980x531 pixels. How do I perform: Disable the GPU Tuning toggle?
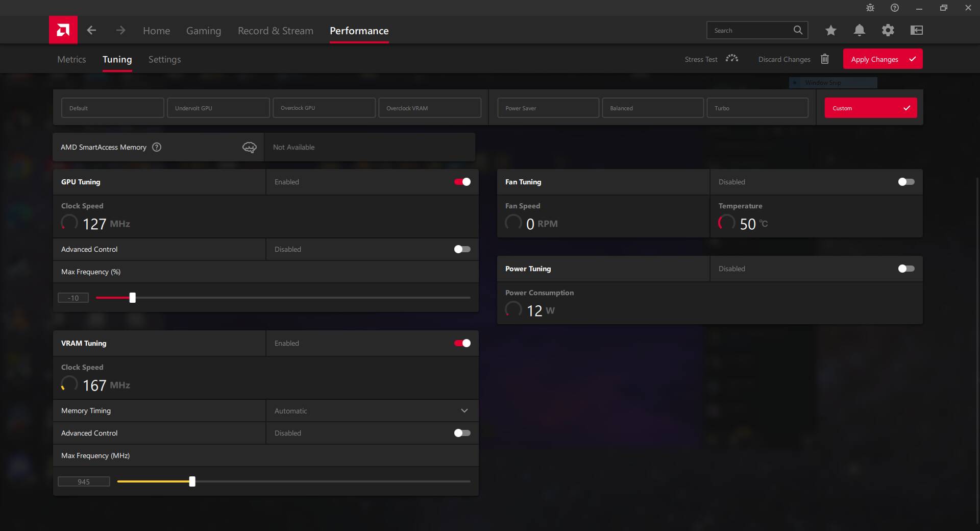[462, 182]
